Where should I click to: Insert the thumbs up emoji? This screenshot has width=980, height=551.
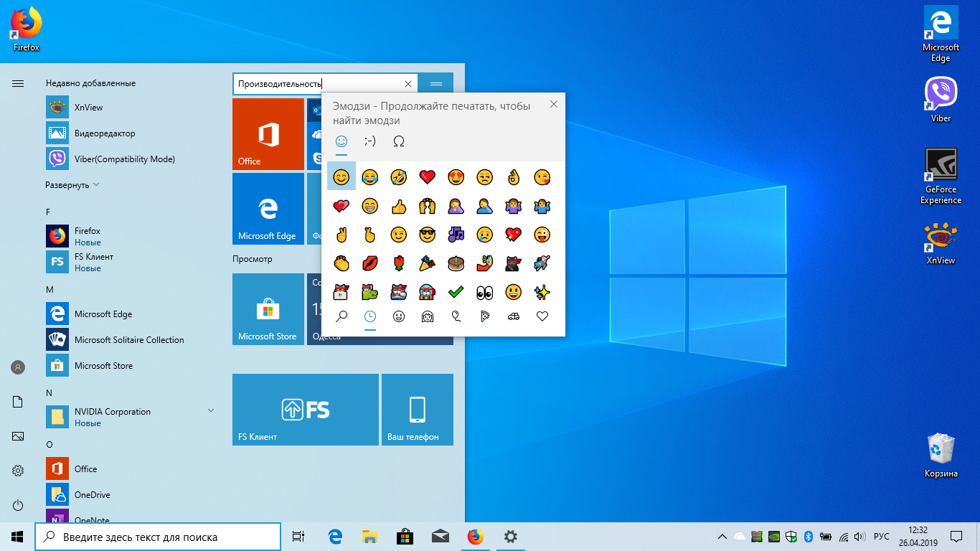tap(399, 206)
